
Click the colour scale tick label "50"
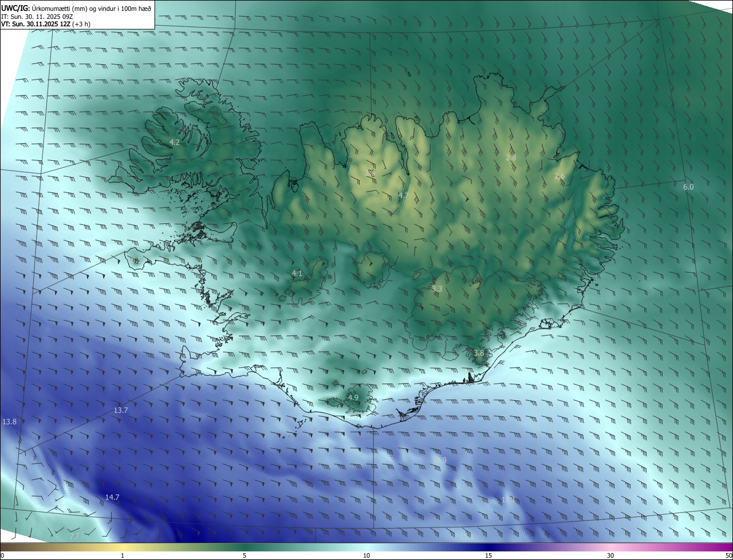[x=728, y=555]
